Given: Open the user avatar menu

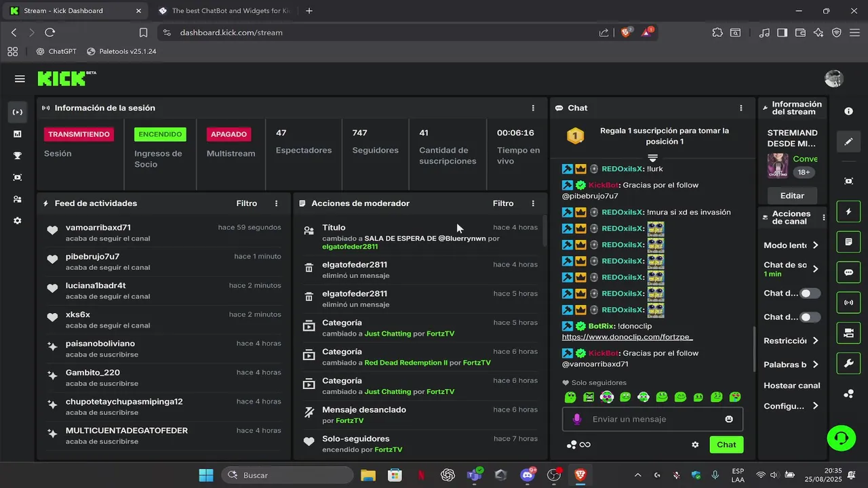Looking at the screenshot, I should 833,79.
